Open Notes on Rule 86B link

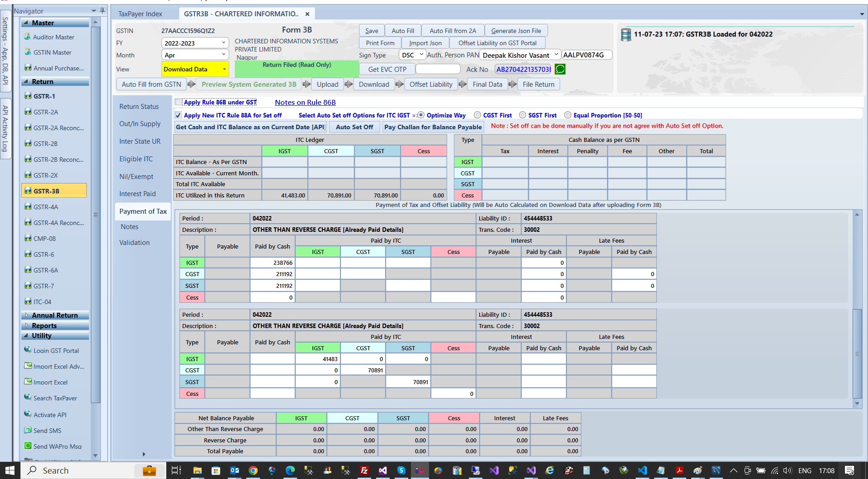pos(305,102)
